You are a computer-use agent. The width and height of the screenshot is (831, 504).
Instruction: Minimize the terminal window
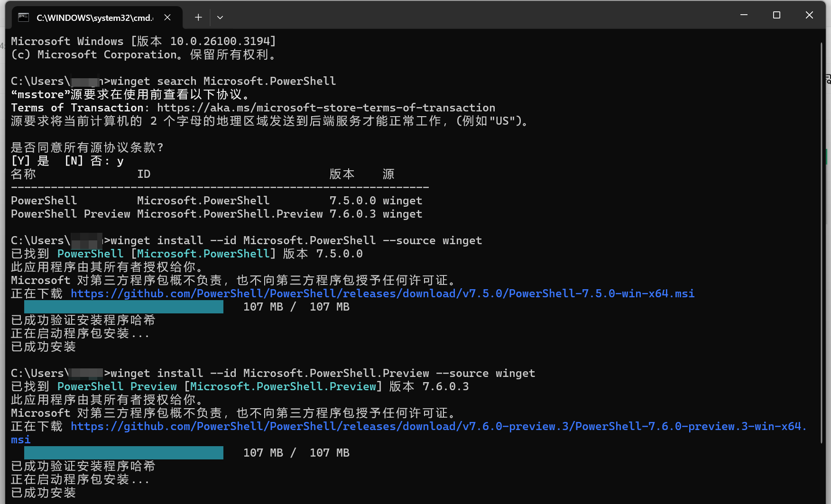(744, 15)
